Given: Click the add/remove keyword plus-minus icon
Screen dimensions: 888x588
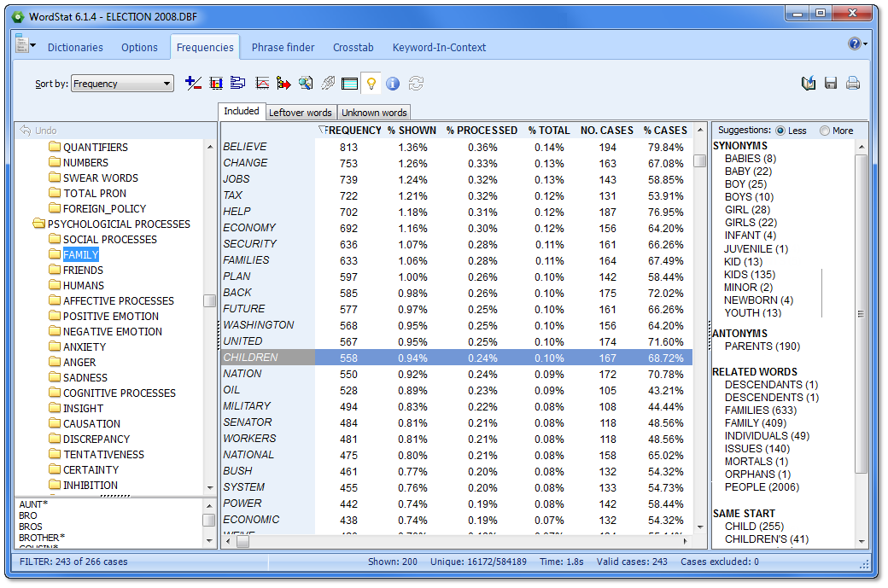Looking at the screenshot, I should pyautogui.click(x=193, y=84).
